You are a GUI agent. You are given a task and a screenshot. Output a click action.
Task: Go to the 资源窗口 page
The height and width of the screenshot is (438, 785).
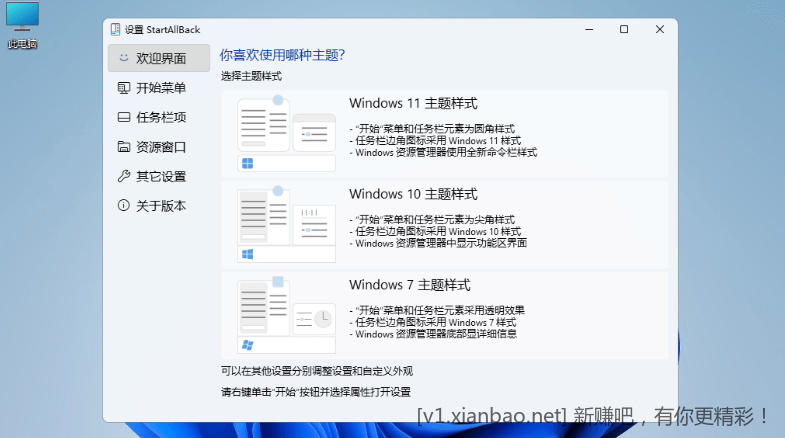pyautogui.click(x=159, y=147)
